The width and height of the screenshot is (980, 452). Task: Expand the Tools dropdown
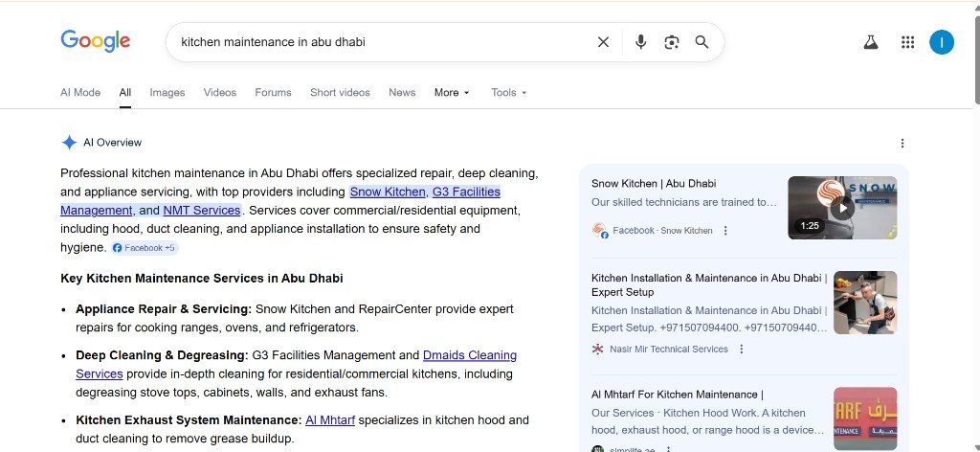click(x=509, y=93)
